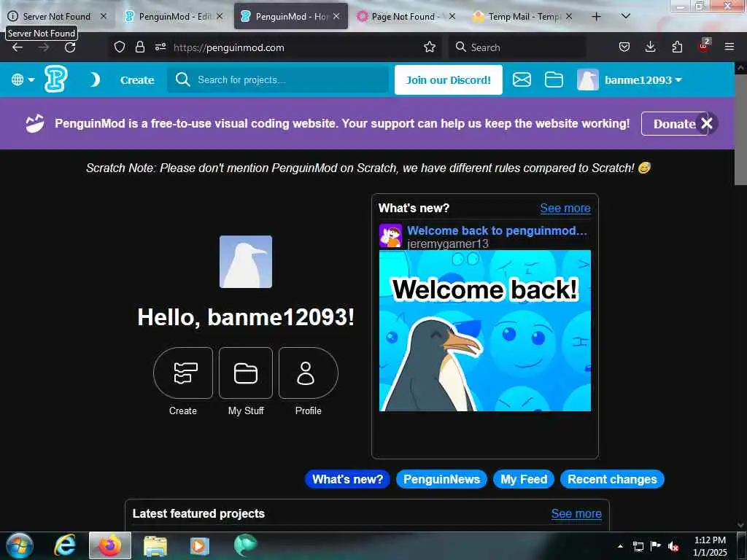Show hidden tray icons arrow
The height and width of the screenshot is (560, 747).
tap(620, 546)
